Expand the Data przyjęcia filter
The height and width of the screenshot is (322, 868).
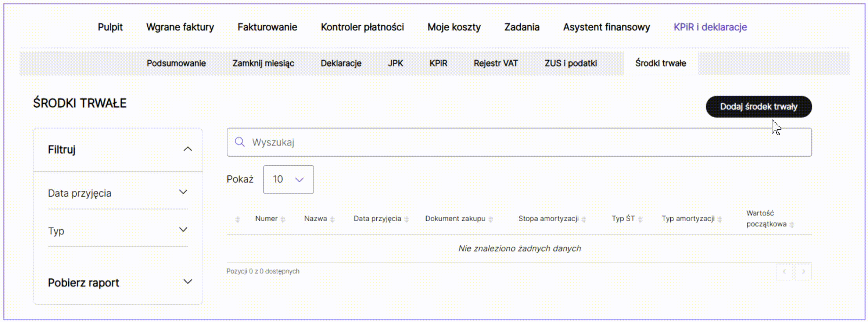[183, 192]
